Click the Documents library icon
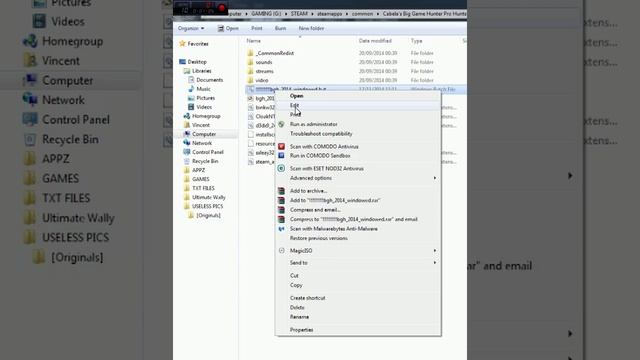640x360 pixels. [x=191, y=80]
